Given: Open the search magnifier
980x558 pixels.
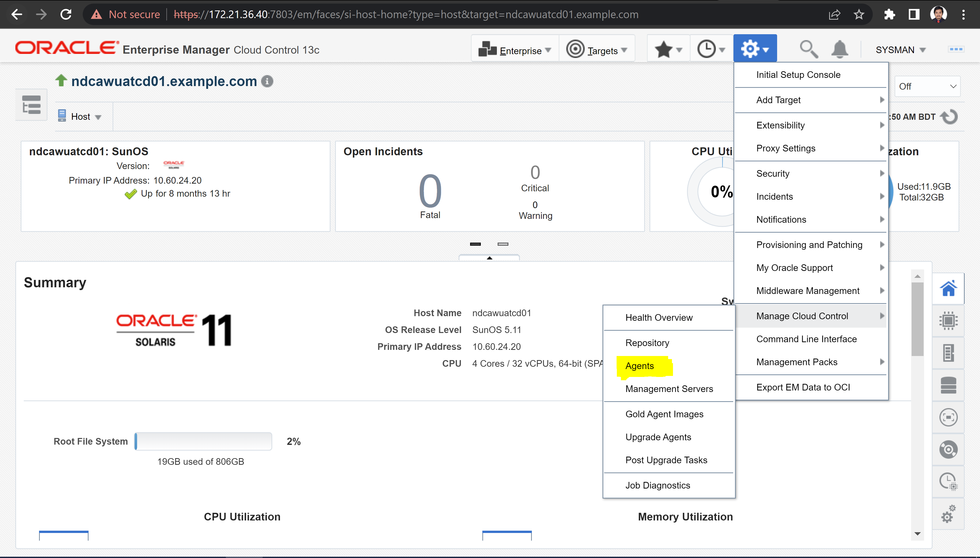Looking at the screenshot, I should pos(809,50).
